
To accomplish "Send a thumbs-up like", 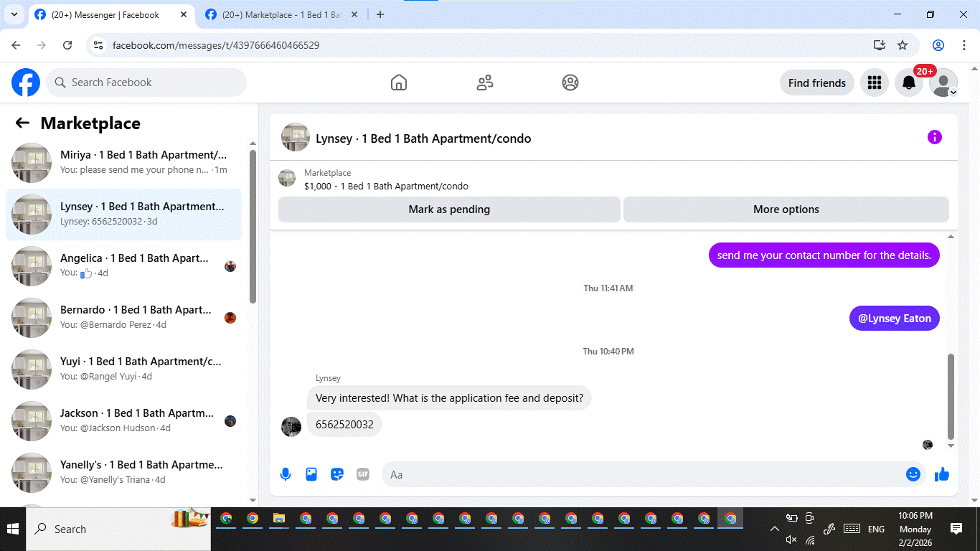I will [x=942, y=474].
